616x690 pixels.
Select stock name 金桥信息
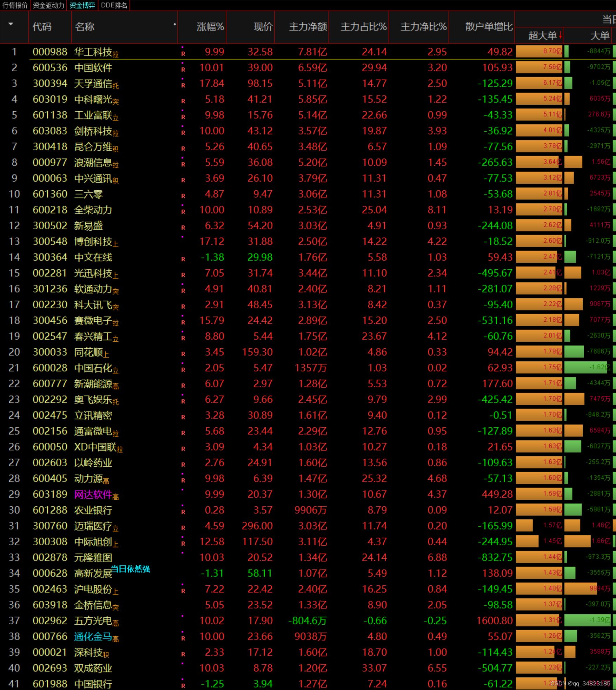click(x=93, y=605)
